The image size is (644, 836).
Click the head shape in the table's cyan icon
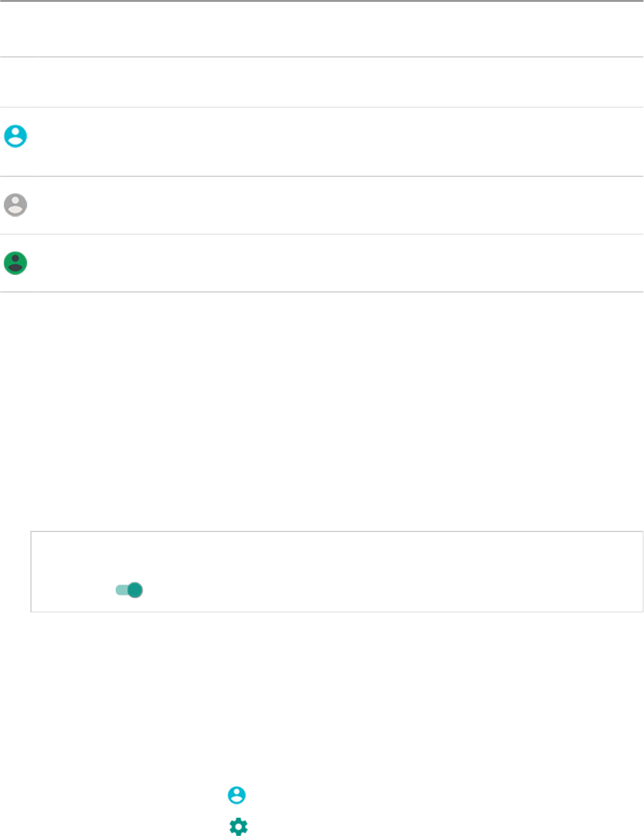(x=16, y=132)
